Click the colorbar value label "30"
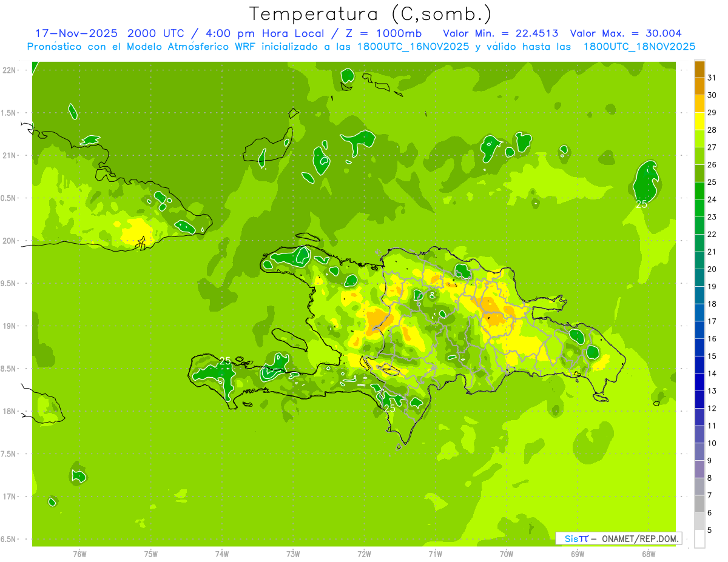 pyautogui.click(x=712, y=95)
